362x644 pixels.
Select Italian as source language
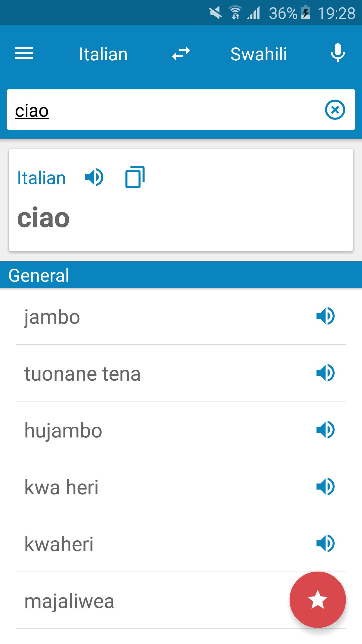(103, 54)
